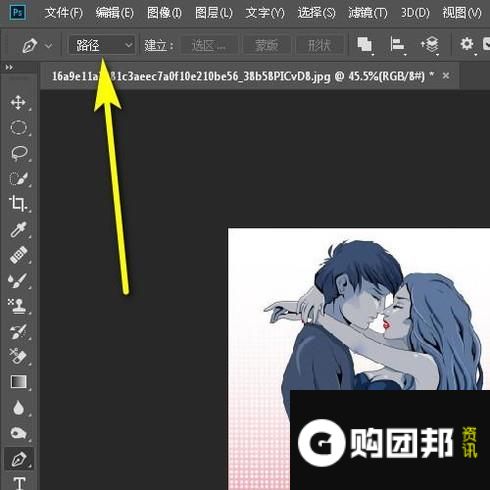The height and width of the screenshot is (490, 490).
Task: Select the Sponge tool
Action: click(18, 433)
